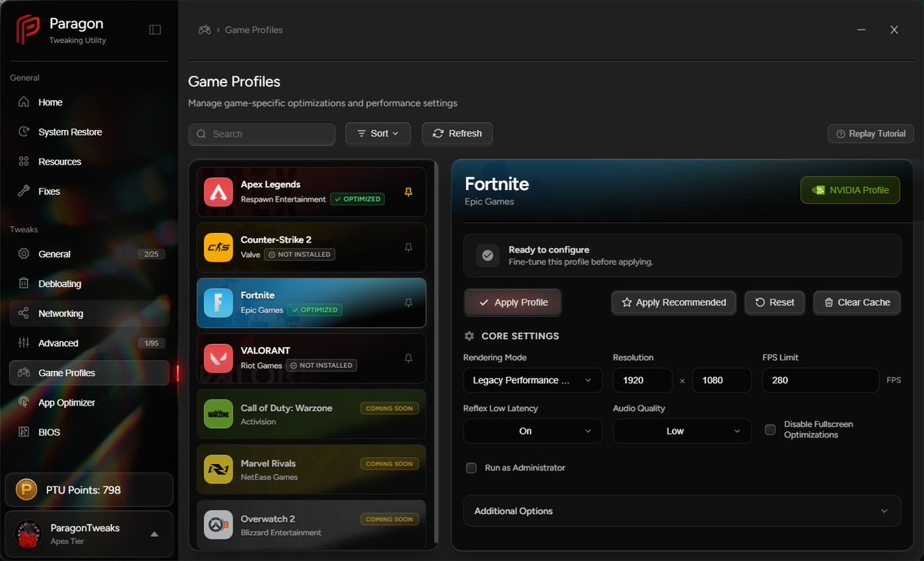924x561 pixels.
Task: Click FPS Limit field 280
Action: pyautogui.click(x=821, y=380)
